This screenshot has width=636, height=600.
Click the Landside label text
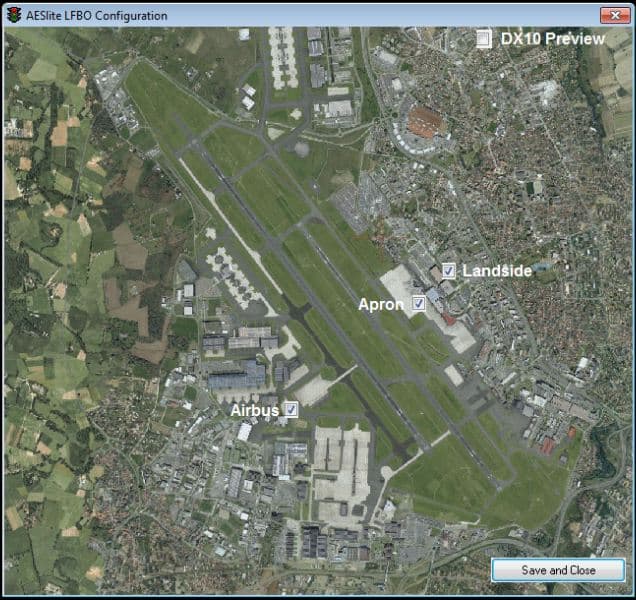497,271
